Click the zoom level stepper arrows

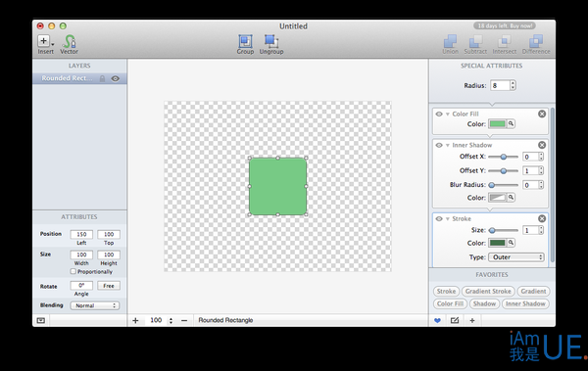[x=171, y=320]
